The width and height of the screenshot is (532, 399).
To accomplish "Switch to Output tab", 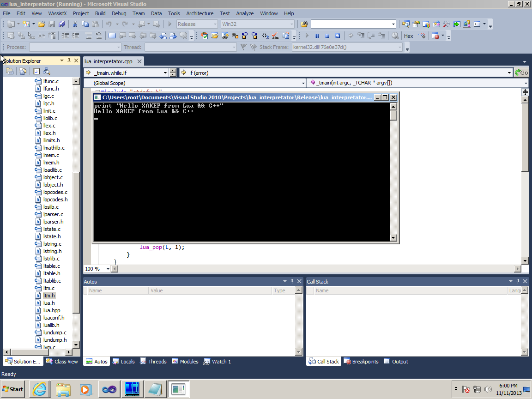I will pyautogui.click(x=396, y=361).
